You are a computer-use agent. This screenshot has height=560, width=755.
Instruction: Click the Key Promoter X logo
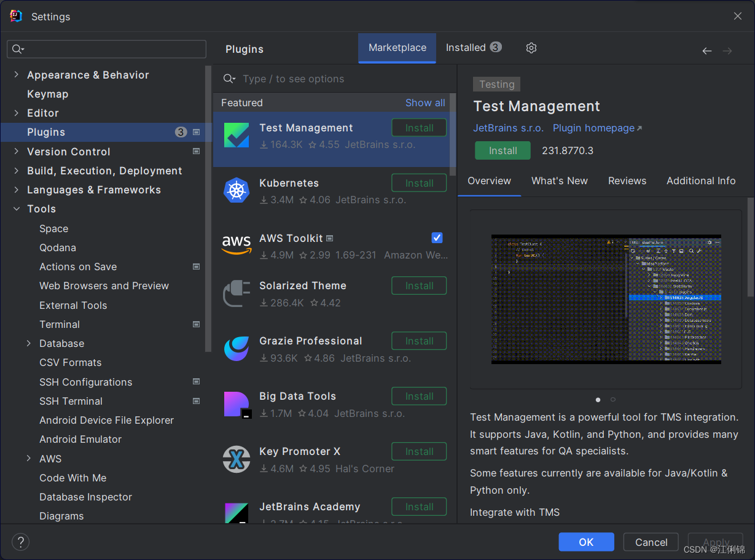[x=237, y=459]
